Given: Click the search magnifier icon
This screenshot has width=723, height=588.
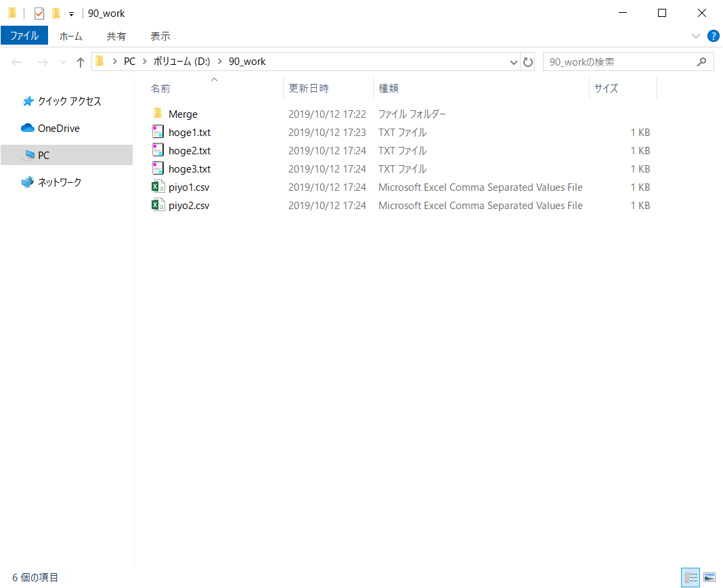Looking at the screenshot, I should pyautogui.click(x=702, y=62).
